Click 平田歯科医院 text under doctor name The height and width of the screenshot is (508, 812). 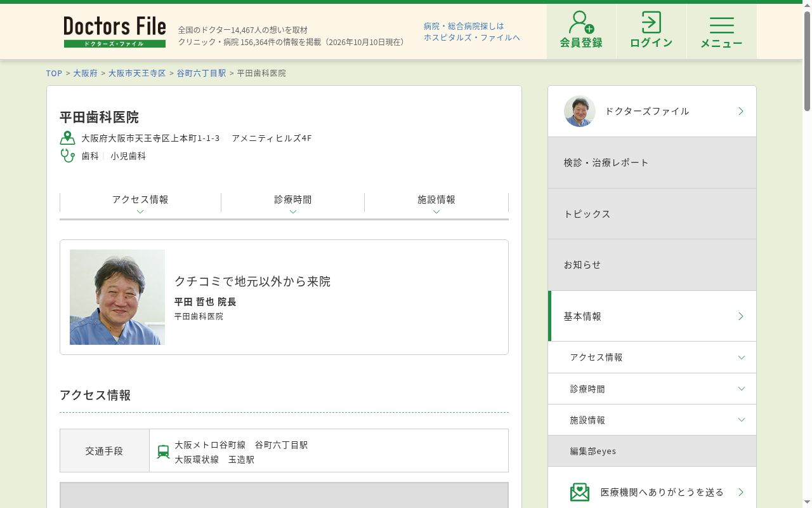point(199,316)
